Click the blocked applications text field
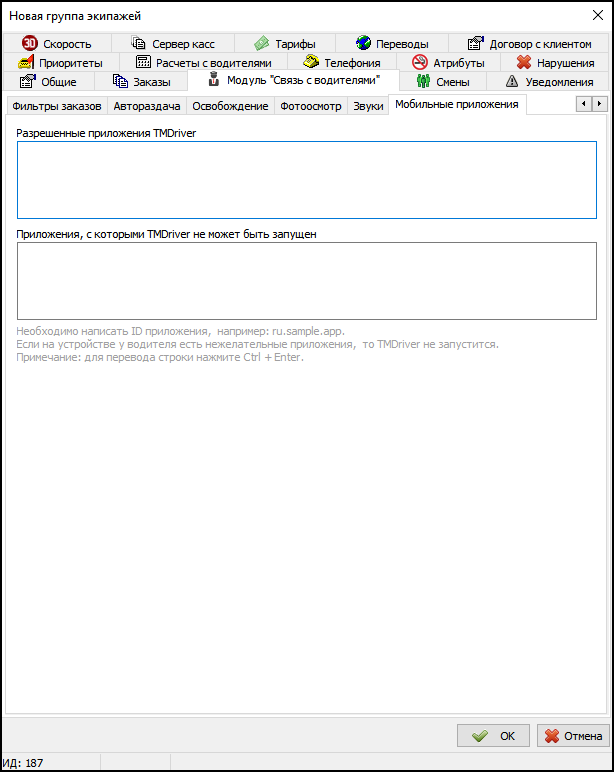This screenshot has height=772, width=614. point(306,281)
